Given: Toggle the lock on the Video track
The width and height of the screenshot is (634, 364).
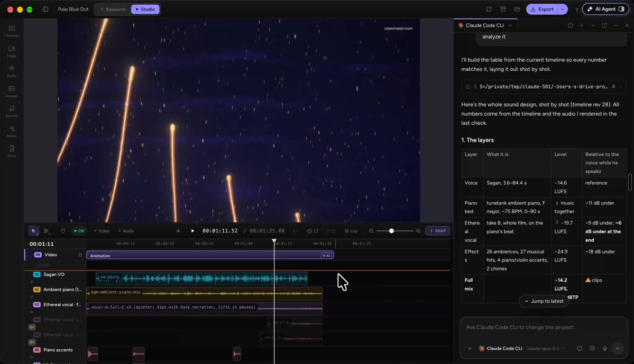Looking at the screenshot, I should click(x=80, y=255).
